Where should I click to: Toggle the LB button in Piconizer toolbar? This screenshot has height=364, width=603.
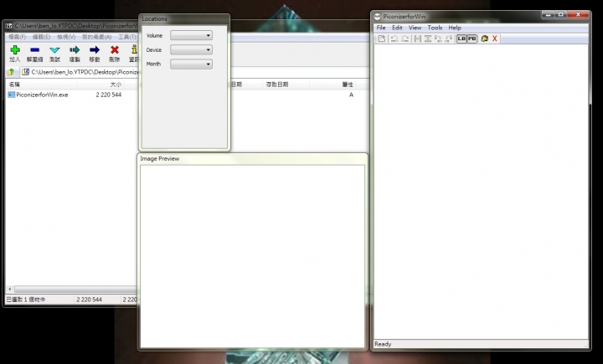pyautogui.click(x=461, y=38)
